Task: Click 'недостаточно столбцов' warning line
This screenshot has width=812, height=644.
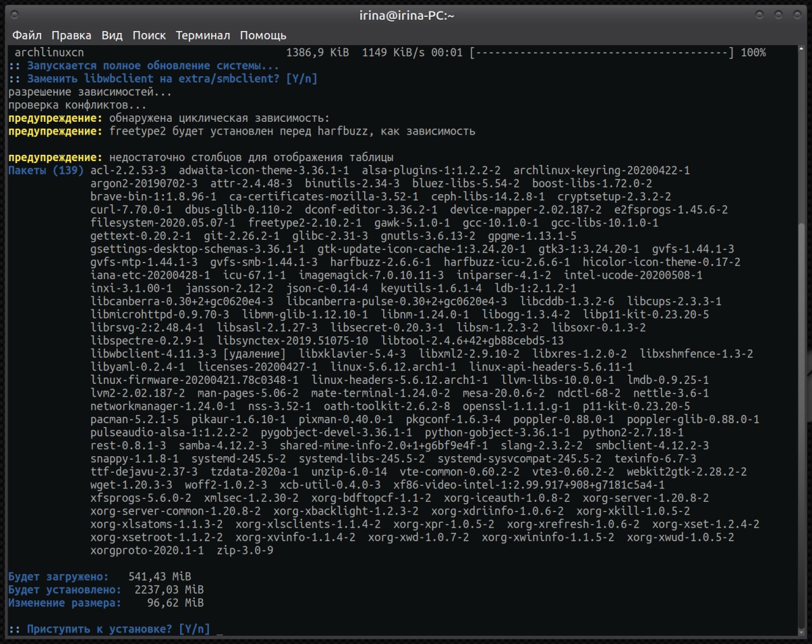Action: click(x=201, y=157)
